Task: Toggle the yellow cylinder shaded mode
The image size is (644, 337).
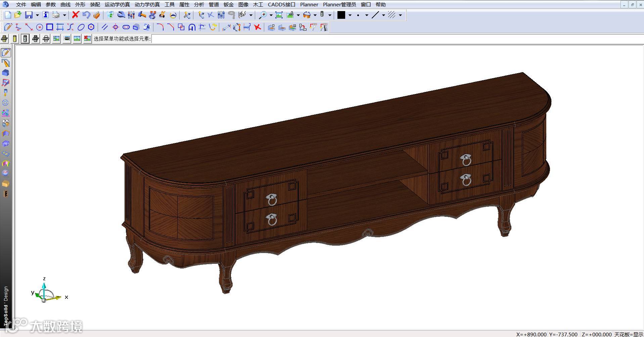Action: pos(14,39)
